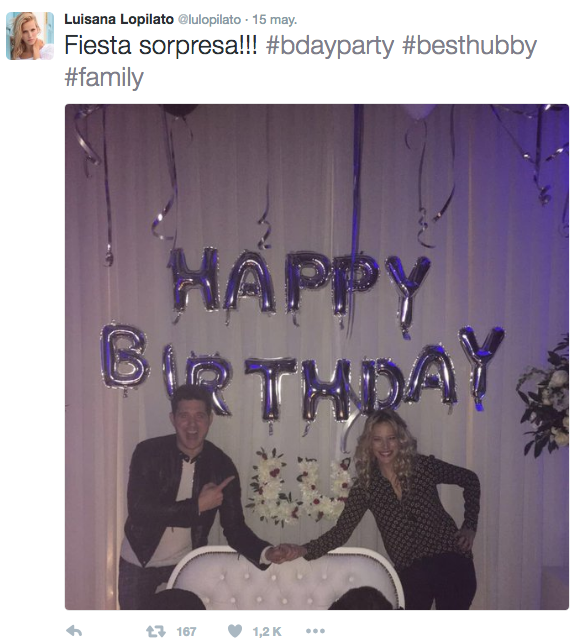Click the reply arrow icon
Viewport: 579px width, 643px height.
click(x=74, y=631)
